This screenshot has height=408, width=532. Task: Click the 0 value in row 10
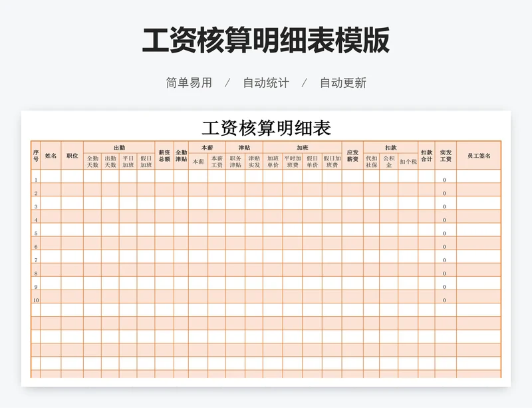tap(444, 300)
